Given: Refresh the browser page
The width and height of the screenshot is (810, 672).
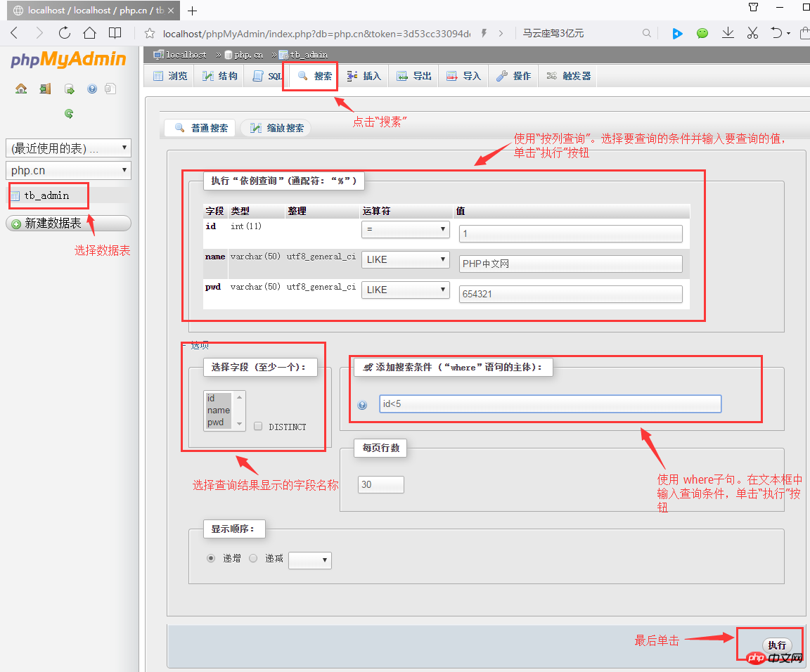Looking at the screenshot, I should point(65,33).
